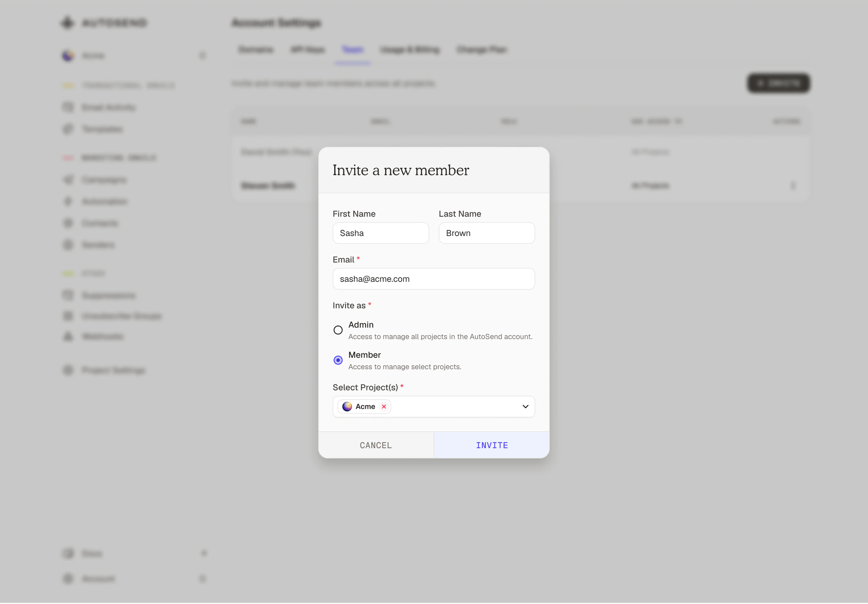Click the Account icon in sidebar
Image resolution: width=868 pixels, height=604 pixels.
pos(68,579)
